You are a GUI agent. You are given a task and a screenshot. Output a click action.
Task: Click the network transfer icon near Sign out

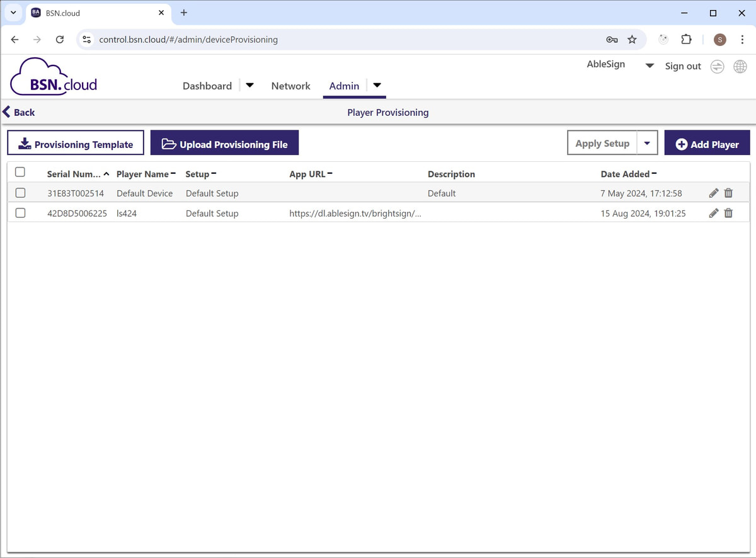coord(717,66)
